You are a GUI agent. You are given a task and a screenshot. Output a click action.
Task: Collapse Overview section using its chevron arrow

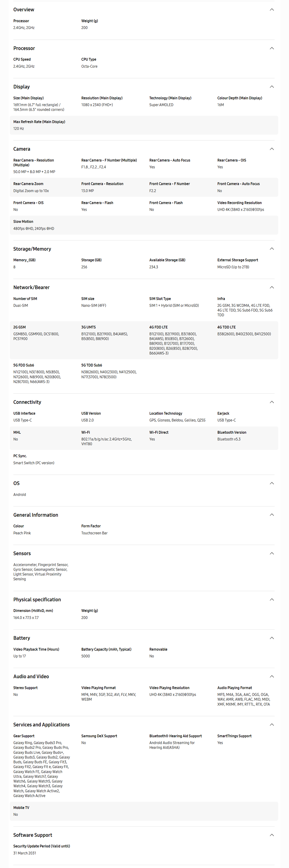coord(272,10)
